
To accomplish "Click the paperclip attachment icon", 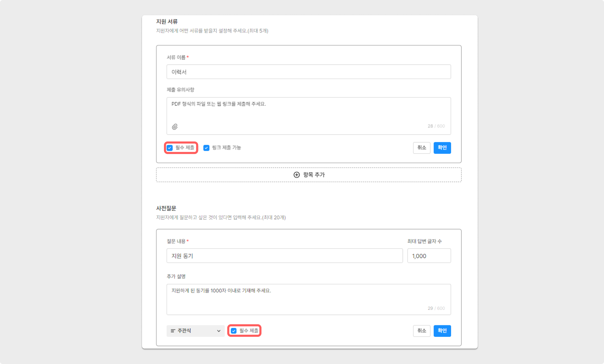I will click(175, 127).
